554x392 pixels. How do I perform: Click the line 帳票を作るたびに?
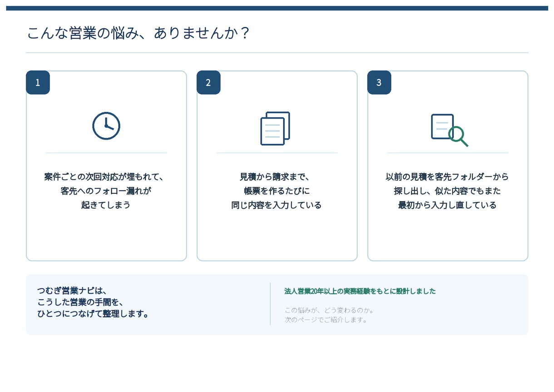point(277,191)
